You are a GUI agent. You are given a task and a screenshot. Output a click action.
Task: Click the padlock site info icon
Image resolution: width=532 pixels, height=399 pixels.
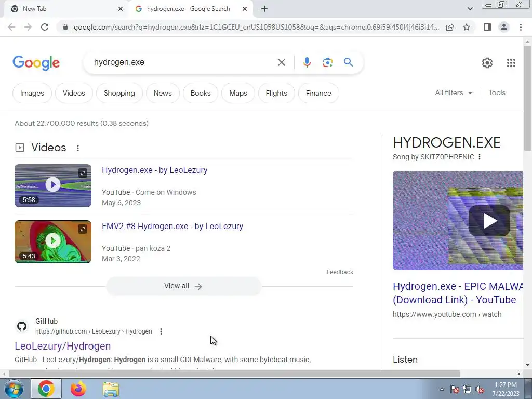pos(65,27)
